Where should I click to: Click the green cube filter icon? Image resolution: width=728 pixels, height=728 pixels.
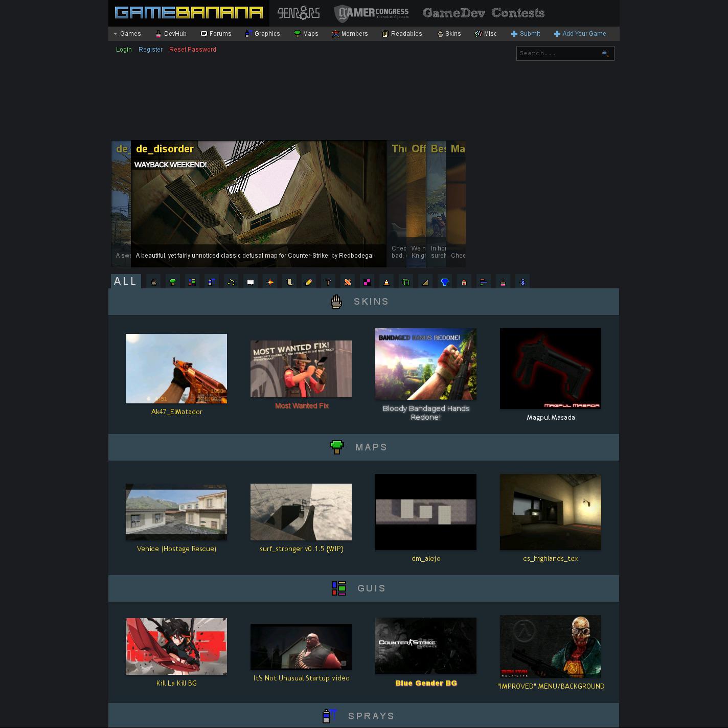coord(406,282)
